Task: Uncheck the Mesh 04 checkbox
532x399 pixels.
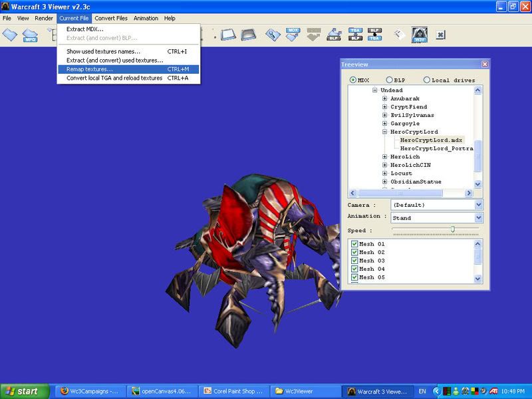Action: (x=354, y=269)
